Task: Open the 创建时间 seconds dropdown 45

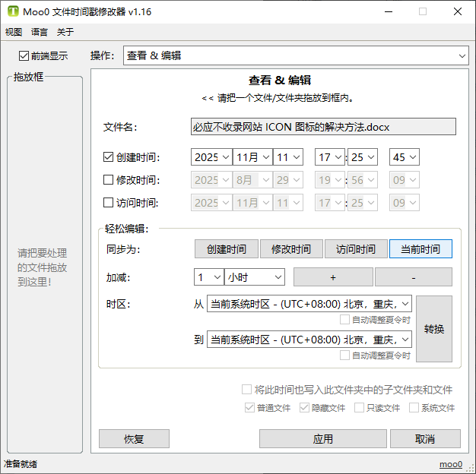Action: 405,157
